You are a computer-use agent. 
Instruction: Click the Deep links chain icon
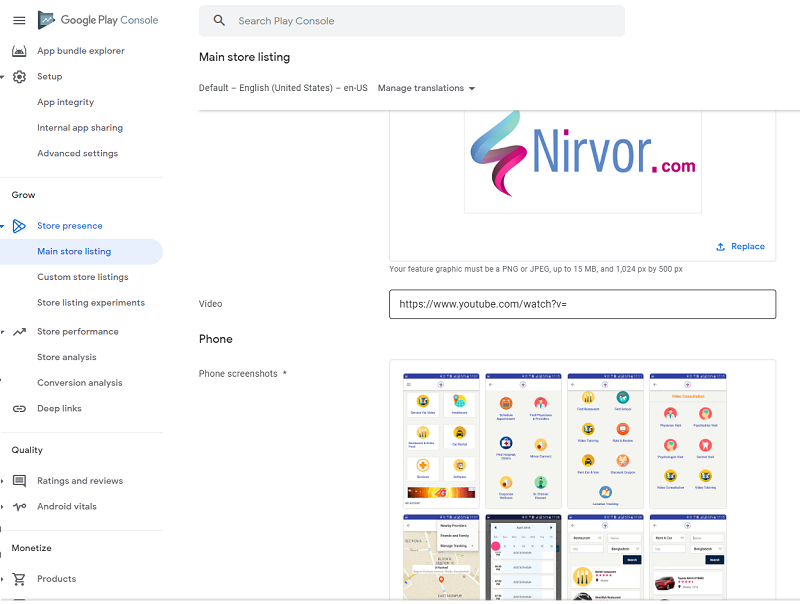click(19, 409)
